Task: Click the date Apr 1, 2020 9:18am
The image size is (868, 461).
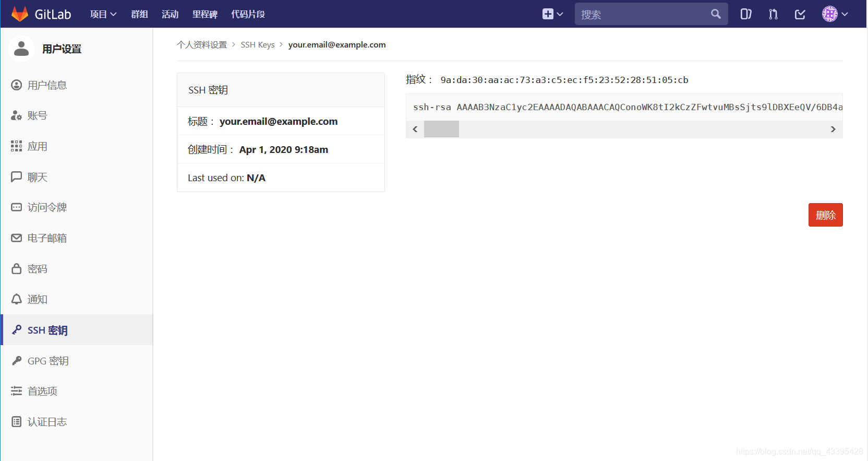Action: pyautogui.click(x=284, y=149)
